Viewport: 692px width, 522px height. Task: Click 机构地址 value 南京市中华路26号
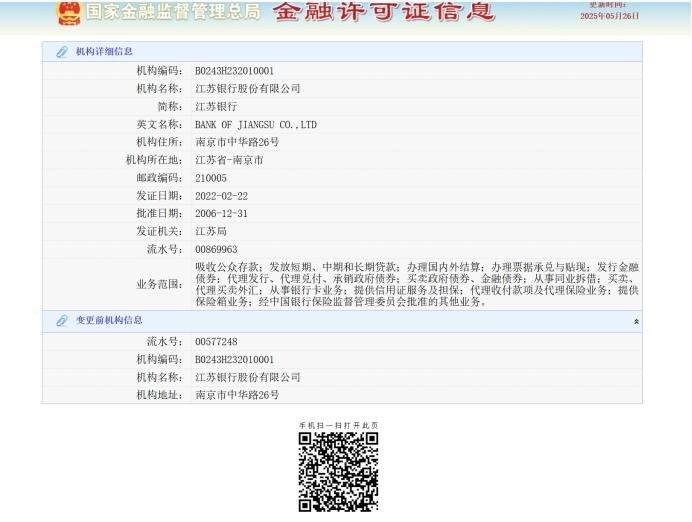(237, 395)
